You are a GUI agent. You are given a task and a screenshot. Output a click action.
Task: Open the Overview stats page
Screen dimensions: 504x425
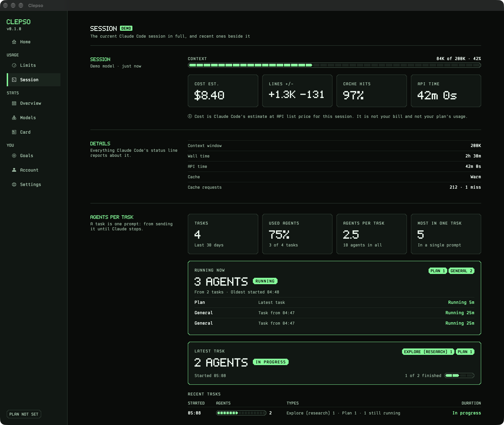(31, 103)
